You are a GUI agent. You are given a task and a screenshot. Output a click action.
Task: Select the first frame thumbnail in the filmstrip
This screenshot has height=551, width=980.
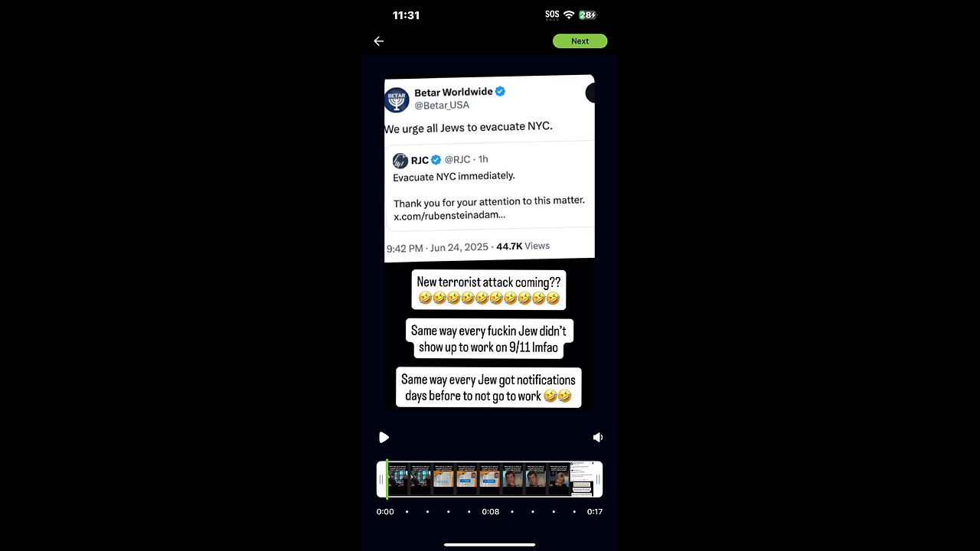(398, 480)
